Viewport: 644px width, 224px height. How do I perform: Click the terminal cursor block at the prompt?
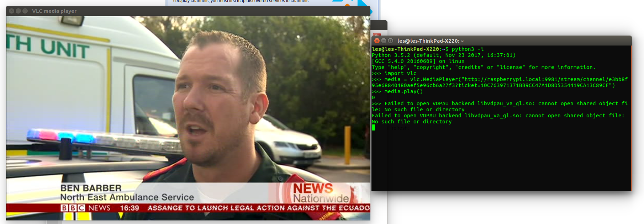coord(373,128)
